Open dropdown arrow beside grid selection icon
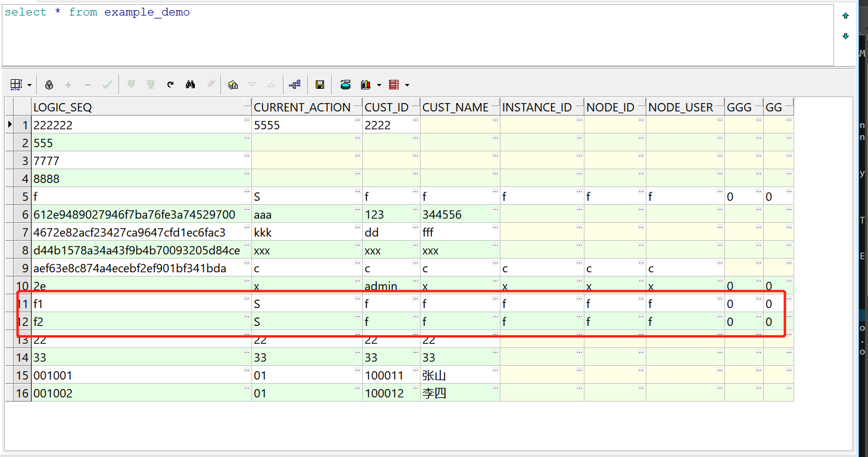 point(29,85)
